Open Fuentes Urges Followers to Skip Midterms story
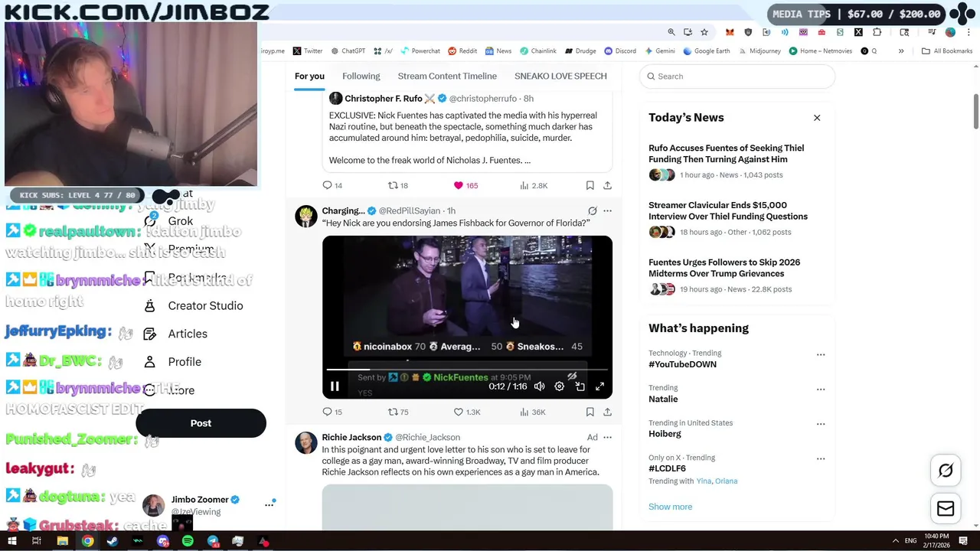Viewport: 980px width, 551px height. (x=724, y=268)
